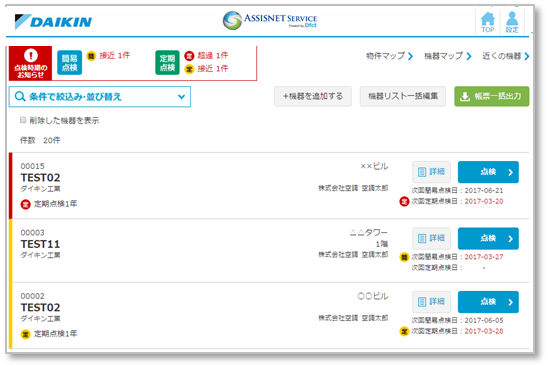Click yellow 定 icon next to 2017-03-28 date
The image size is (548, 367).
[404, 331]
